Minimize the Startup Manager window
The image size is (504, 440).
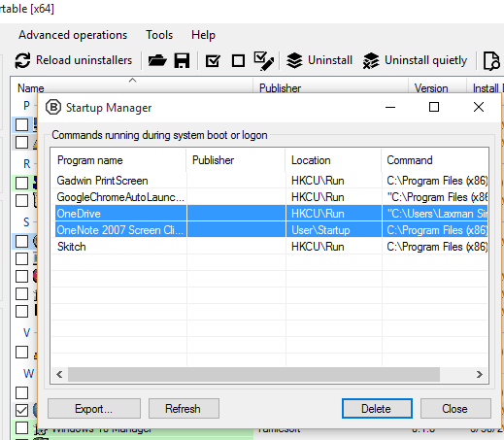(x=390, y=107)
